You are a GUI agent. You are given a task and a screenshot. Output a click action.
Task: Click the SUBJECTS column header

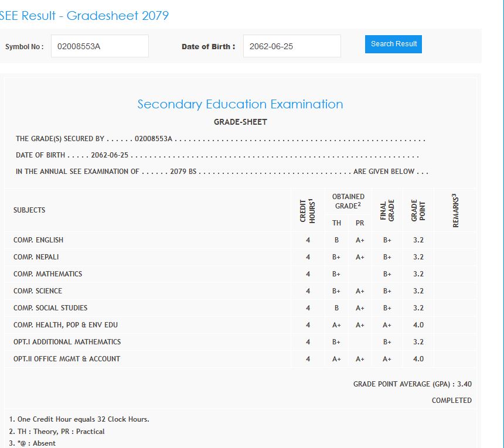(x=29, y=210)
